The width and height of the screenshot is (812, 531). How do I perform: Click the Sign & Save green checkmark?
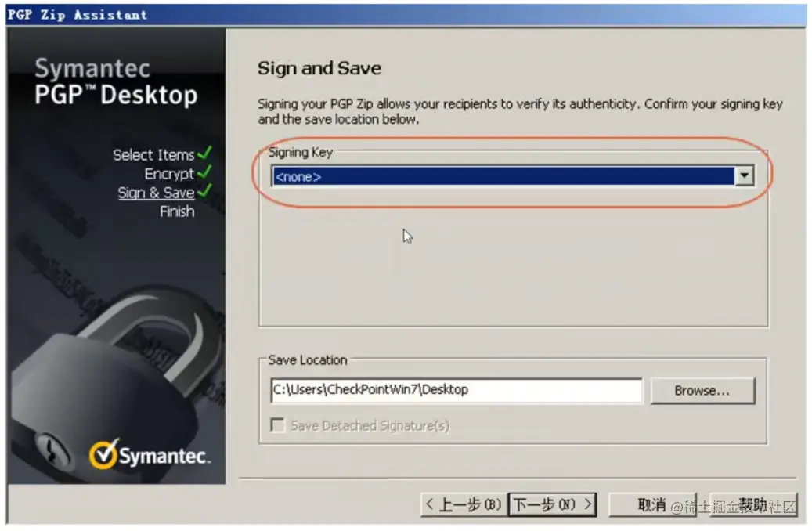tap(204, 190)
